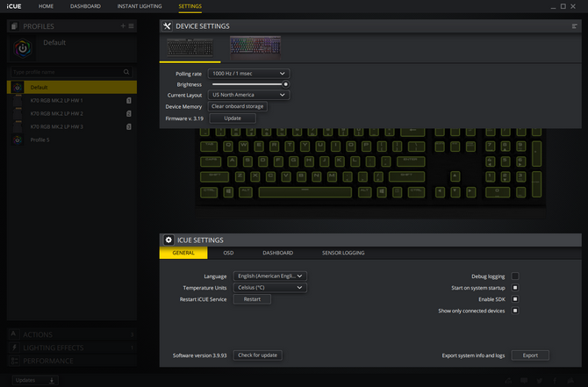Screen dimensions: 588x387
Task: Enable the Debug logging checkbox
Action: tap(515, 276)
